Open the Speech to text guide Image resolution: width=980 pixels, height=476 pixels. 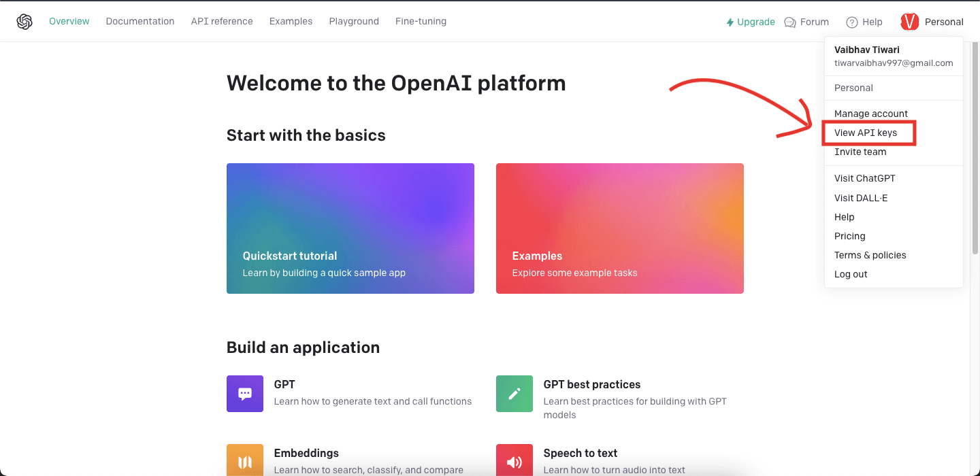[x=581, y=453]
